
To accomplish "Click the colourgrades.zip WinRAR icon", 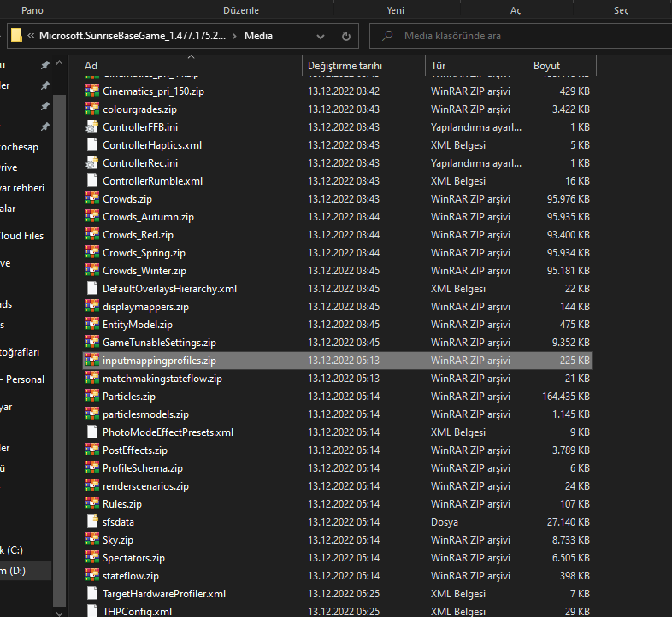I will (92, 109).
